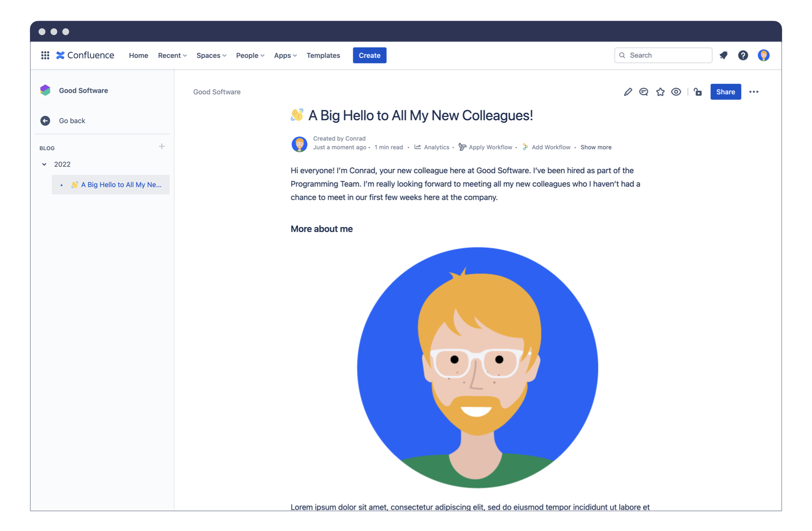Toggle watching this page (eye icon)
The height and width of the screenshot is (531, 812).
click(676, 92)
